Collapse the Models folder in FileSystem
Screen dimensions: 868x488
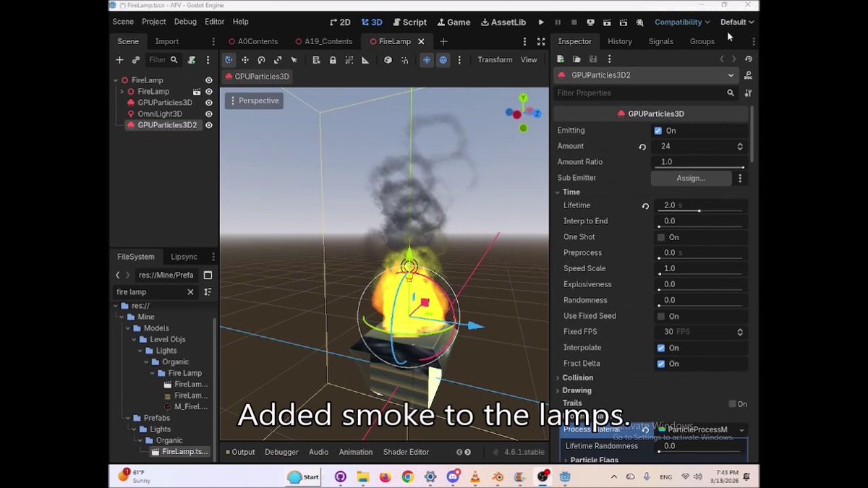(127, 328)
